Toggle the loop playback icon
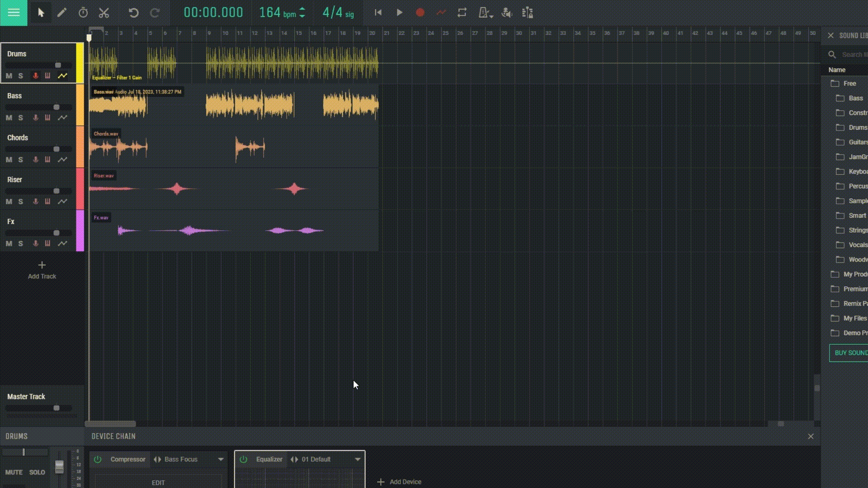868x488 pixels. click(462, 13)
